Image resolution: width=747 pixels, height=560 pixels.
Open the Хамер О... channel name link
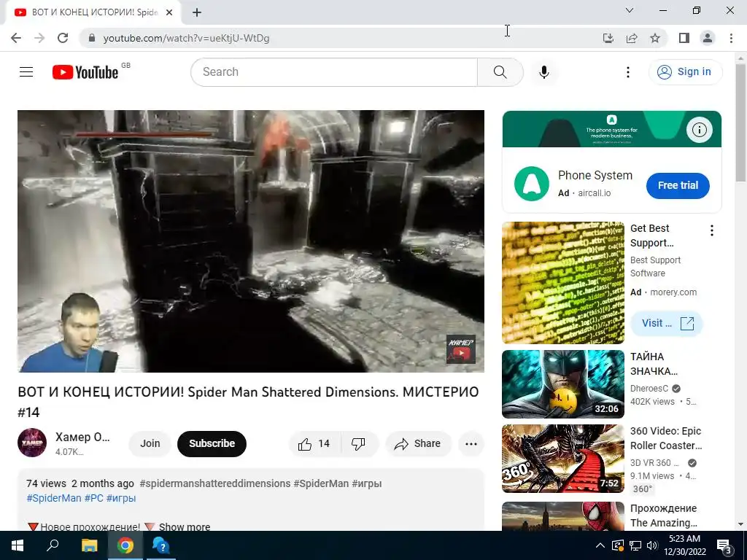tap(82, 437)
